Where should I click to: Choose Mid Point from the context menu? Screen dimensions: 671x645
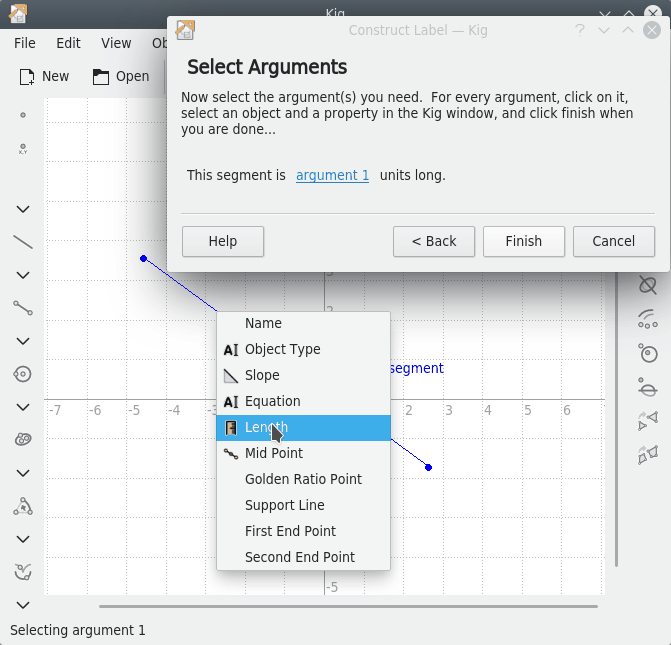[x=274, y=453]
